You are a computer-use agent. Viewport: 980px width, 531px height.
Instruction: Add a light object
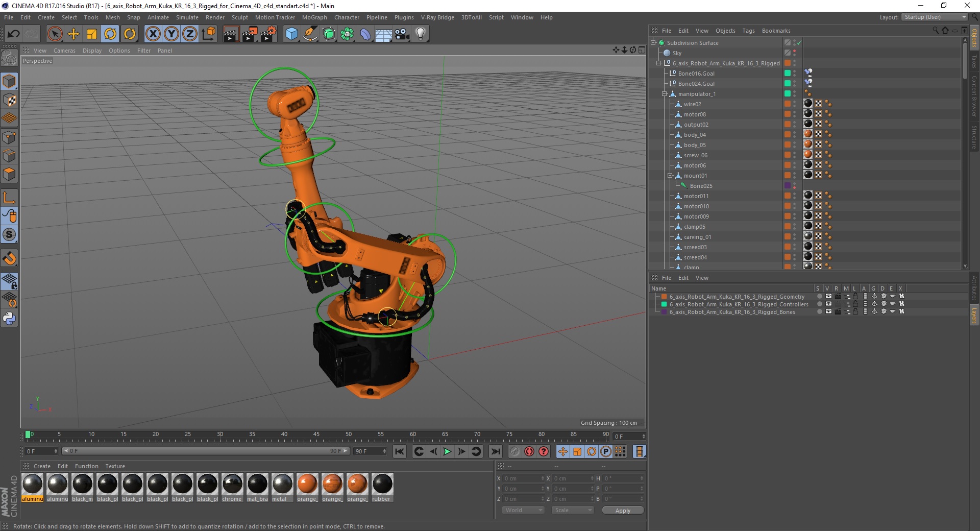[x=421, y=34]
